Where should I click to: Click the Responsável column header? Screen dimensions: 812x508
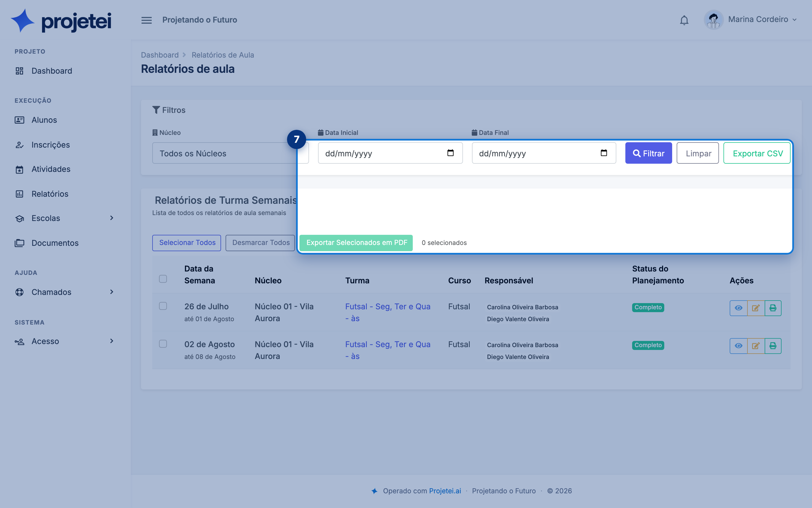pos(509,281)
